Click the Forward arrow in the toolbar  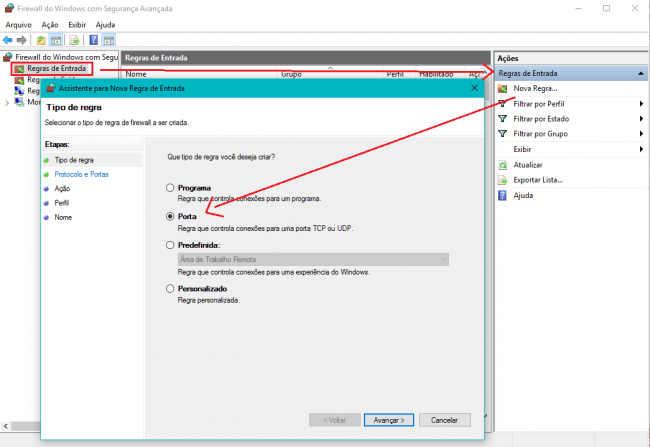22,40
